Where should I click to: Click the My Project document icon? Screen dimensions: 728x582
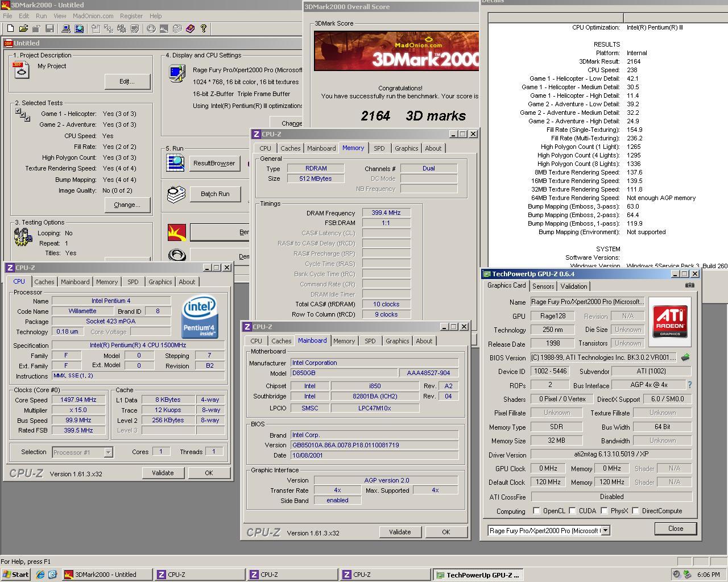[21, 70]
